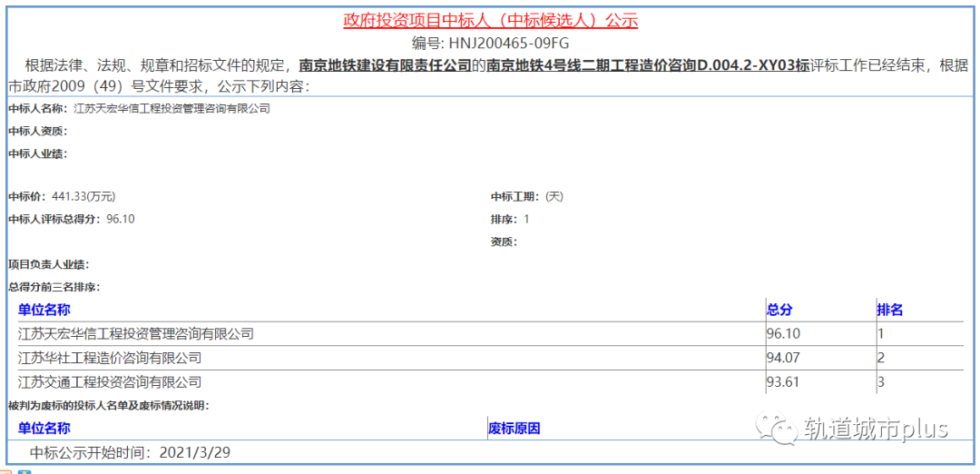Click the 中标工期 label
The height and width of the screenshot is (474, 980).
(x=515, y=197)
